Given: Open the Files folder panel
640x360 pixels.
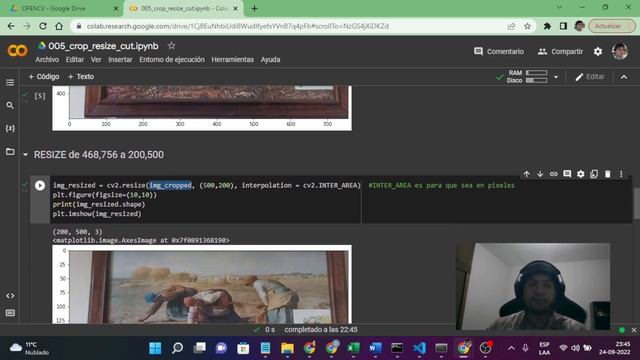Looking at the screenshot, I should (x=10, y=151).
